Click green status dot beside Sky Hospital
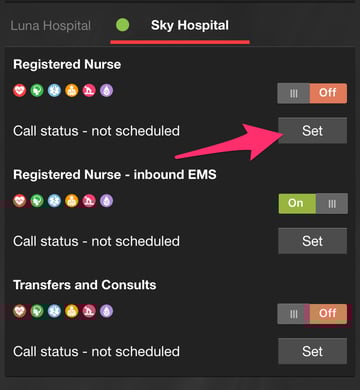This screenshot has width=360, height=390. coord(123,25)
